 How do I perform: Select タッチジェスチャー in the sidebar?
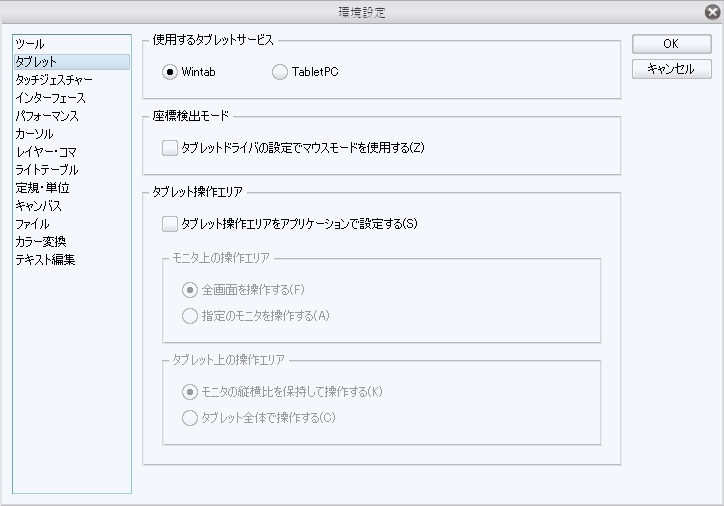point(55,80)
